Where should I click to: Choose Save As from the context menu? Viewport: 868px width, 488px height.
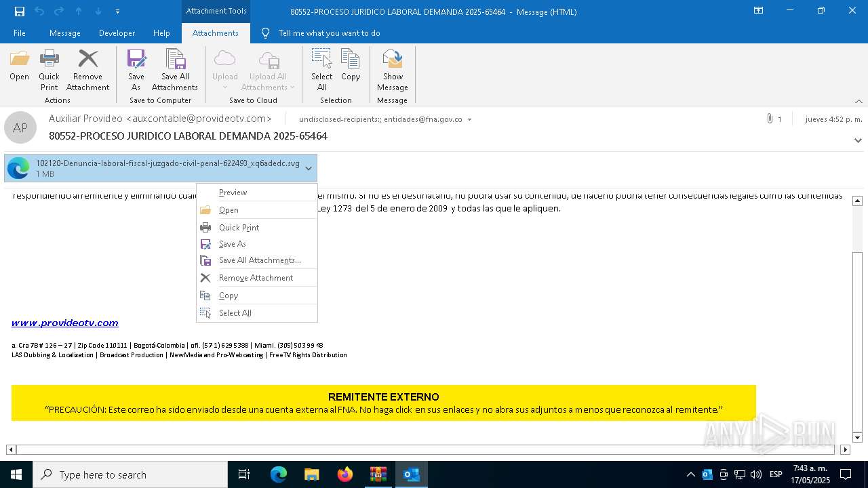coord(257,244)
